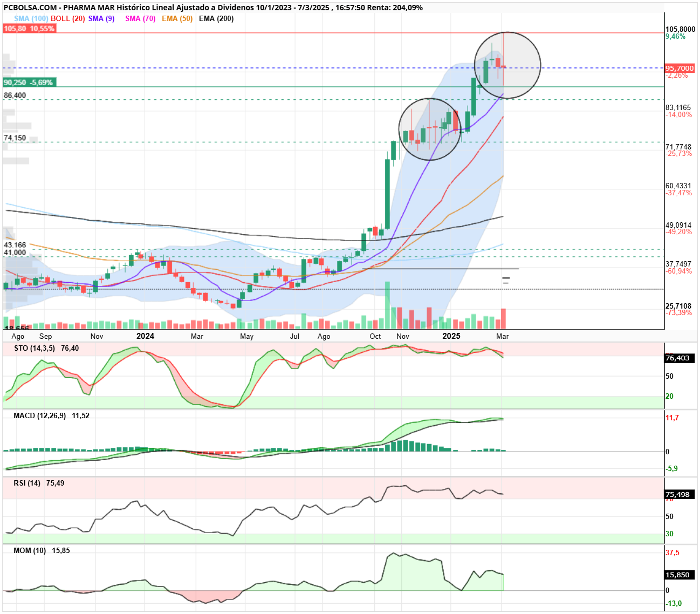Image resolution: width=700 pixels, height=614 pixels.
Task: Click the -5,9 MACD scale value
Action: pos(671,468)
